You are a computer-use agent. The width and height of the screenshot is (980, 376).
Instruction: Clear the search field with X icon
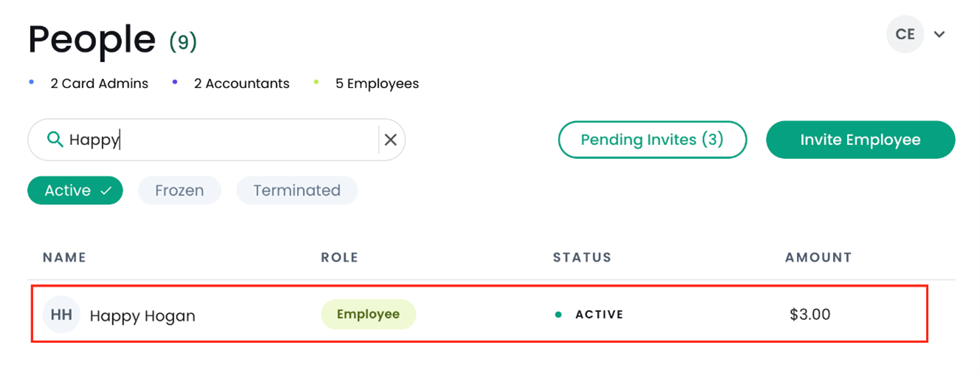tap(391, 140)
